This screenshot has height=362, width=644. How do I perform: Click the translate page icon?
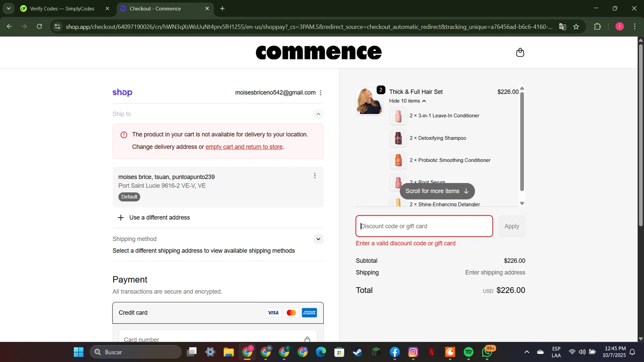pyautogui.click(x=562, y=27)
